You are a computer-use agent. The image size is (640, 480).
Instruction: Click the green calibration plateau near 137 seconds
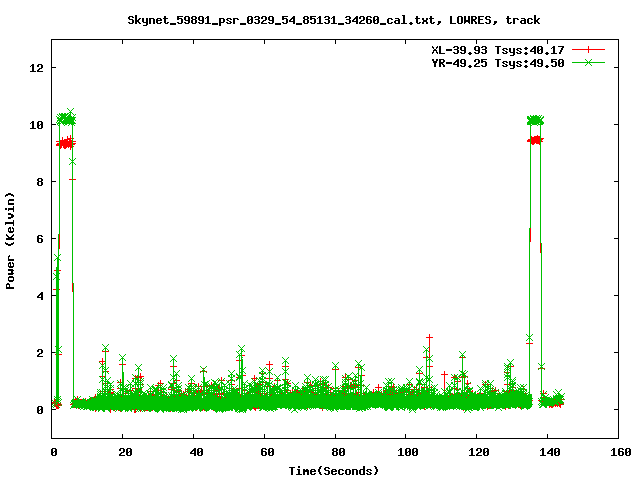coord(535,120)
